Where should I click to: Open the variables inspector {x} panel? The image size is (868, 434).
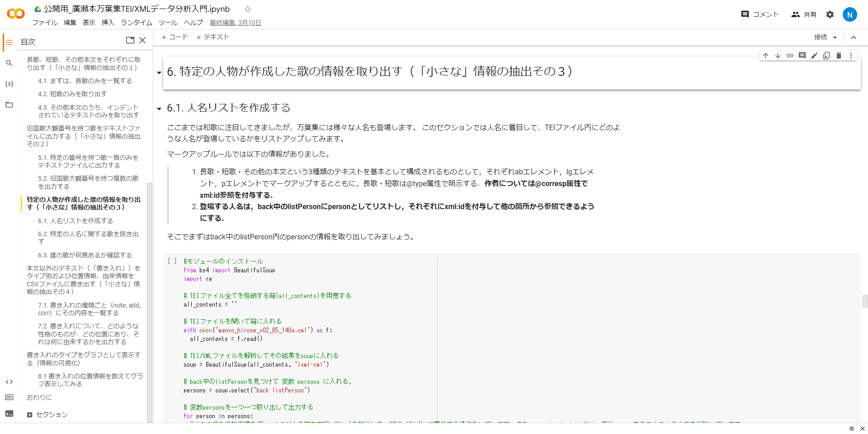point(9,84)
